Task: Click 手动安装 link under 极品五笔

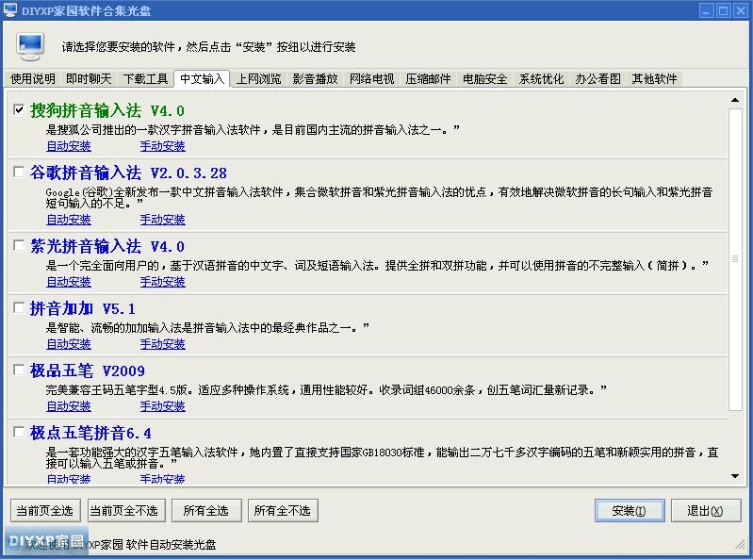Action: 163,406
